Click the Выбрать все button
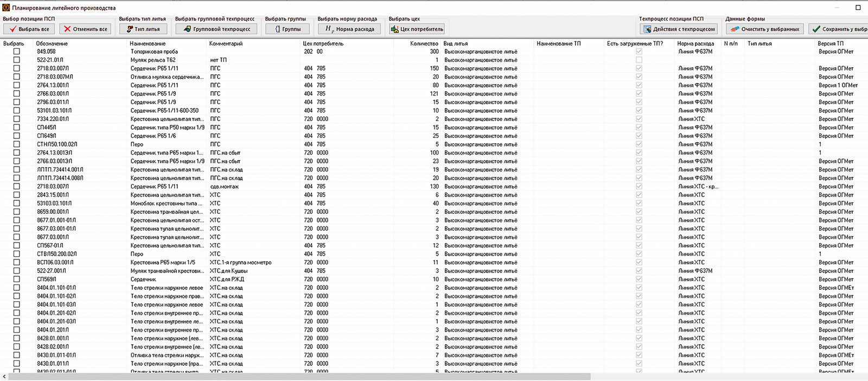 (x=29, y=29)
